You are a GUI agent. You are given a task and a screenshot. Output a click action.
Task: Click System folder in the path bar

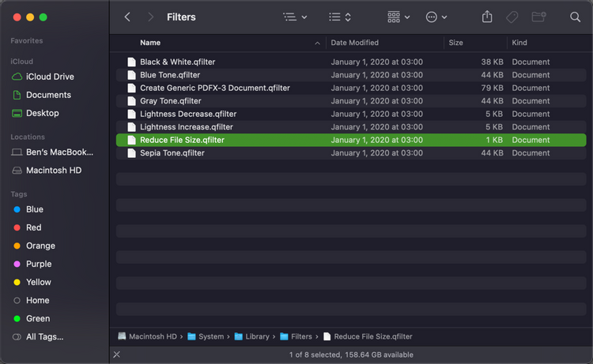pyautogui.click(x=206, y=336)
